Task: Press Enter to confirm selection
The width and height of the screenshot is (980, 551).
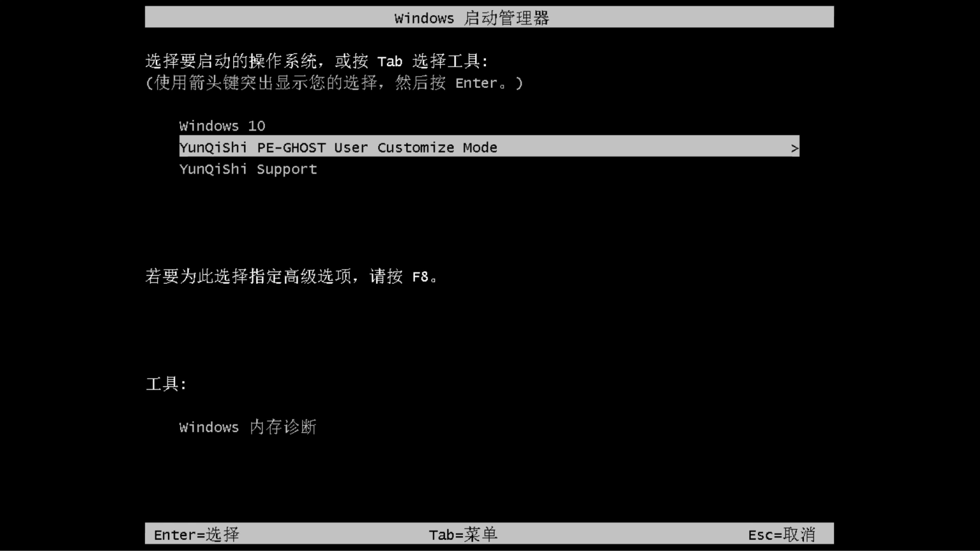Action: (x=196, y=534)
